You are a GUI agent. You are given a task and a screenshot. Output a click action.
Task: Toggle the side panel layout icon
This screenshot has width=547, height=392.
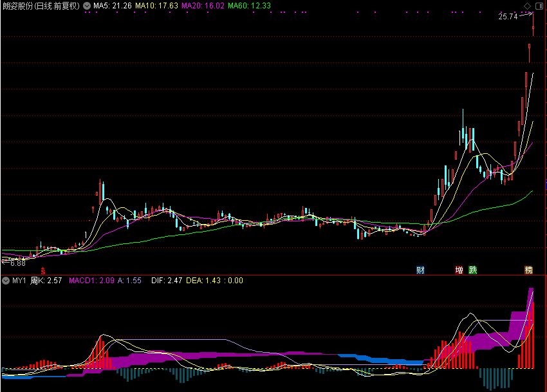pos(539,6)
